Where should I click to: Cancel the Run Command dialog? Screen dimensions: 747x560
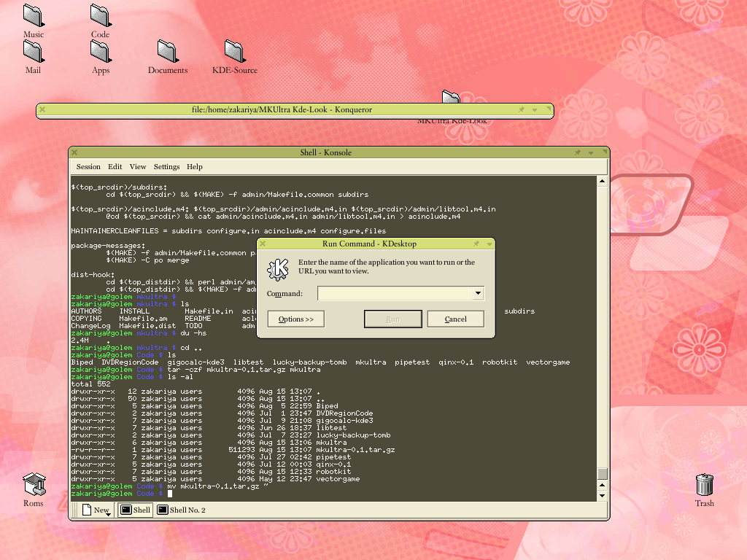[455, 319]
